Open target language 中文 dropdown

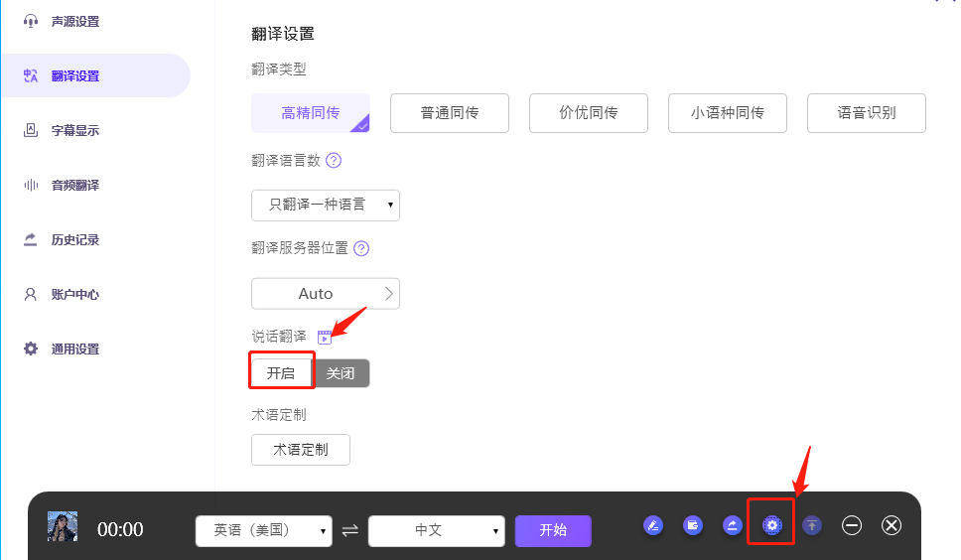[x=436, y=530]
